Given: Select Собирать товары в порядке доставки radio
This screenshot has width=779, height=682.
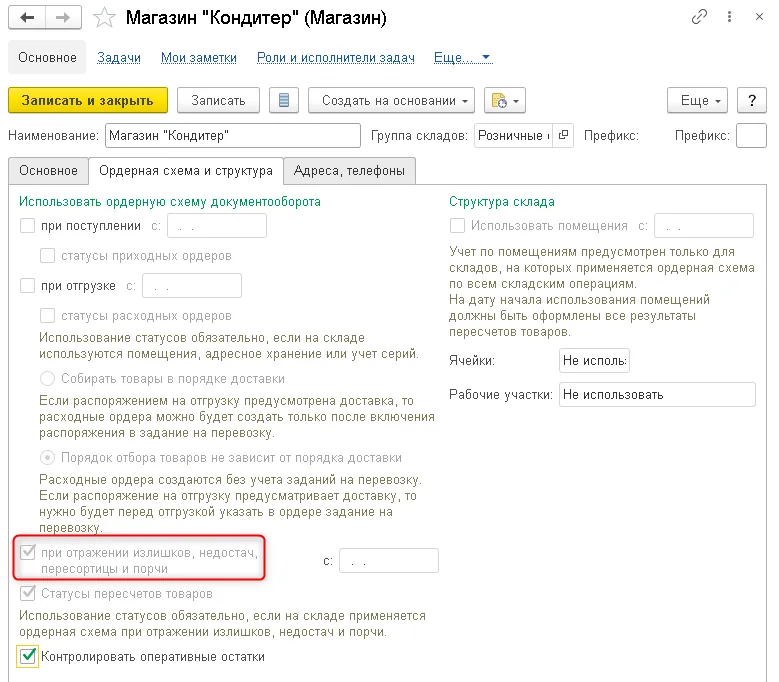Looking at the screenshot, I should pos(47,379).
